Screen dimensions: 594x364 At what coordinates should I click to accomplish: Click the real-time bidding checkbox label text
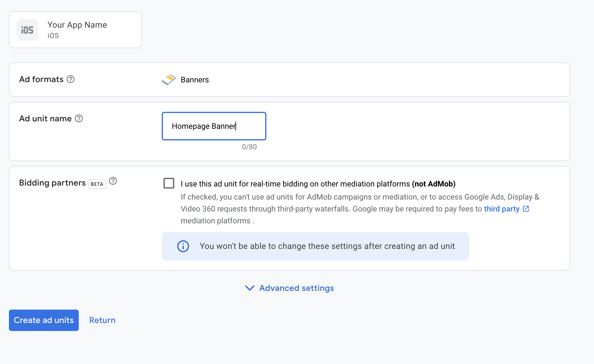point(318,184)
